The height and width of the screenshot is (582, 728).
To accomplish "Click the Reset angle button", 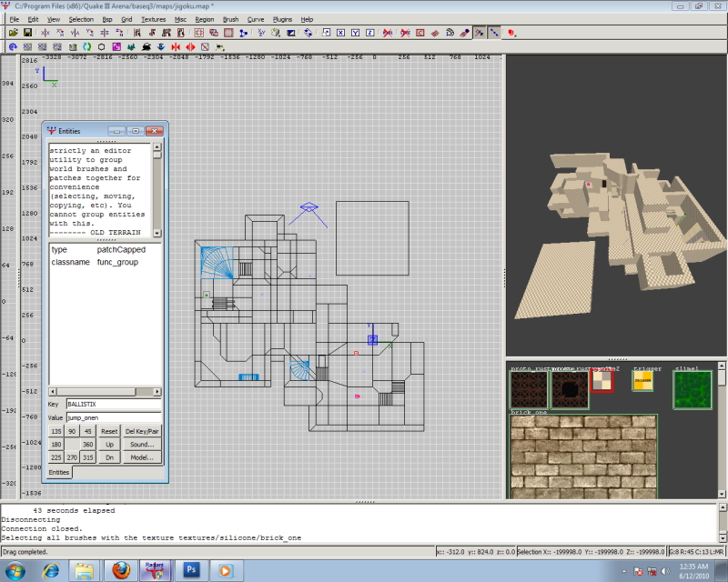I will pos(109,431).
